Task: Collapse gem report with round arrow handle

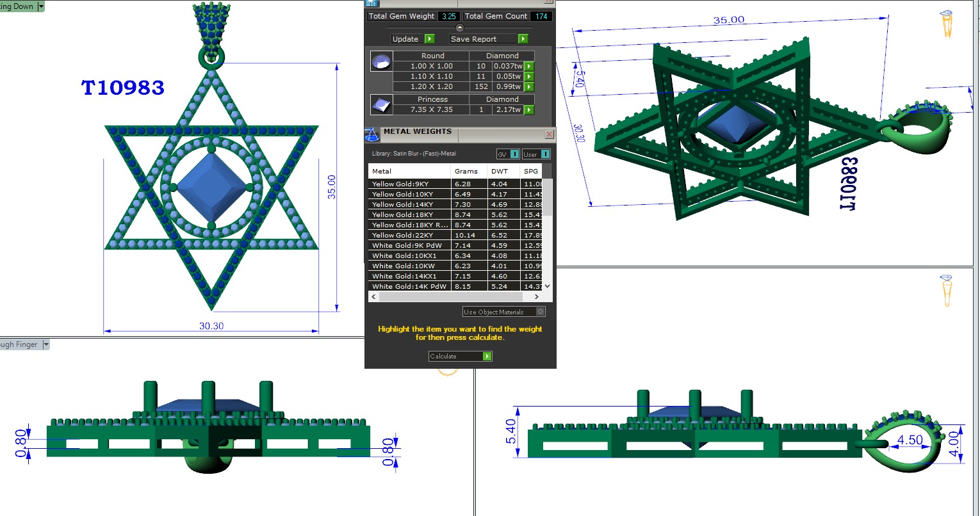Action: (459, 28)
